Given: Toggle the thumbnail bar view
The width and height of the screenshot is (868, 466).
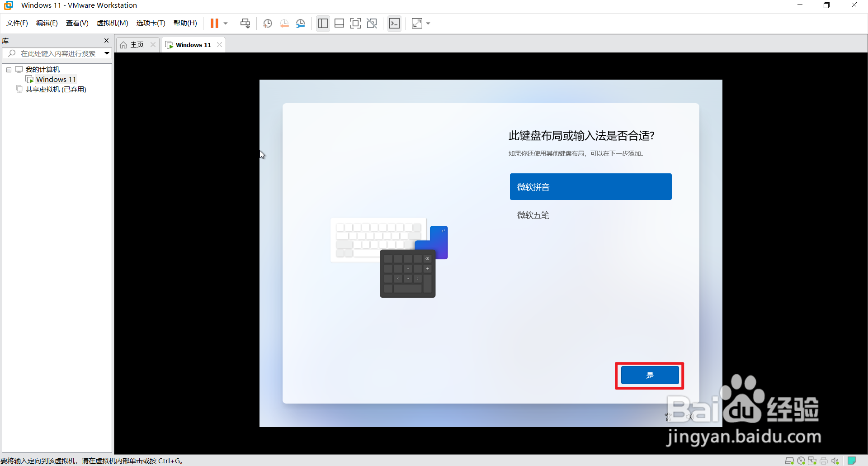Looking at the screenshot, I should [x=340, y=23].
